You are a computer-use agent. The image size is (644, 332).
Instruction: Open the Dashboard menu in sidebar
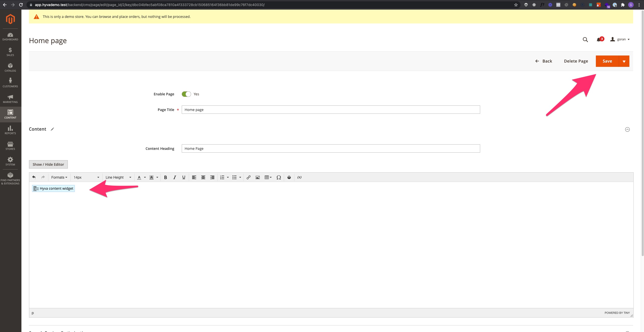(x=10, y=36)
